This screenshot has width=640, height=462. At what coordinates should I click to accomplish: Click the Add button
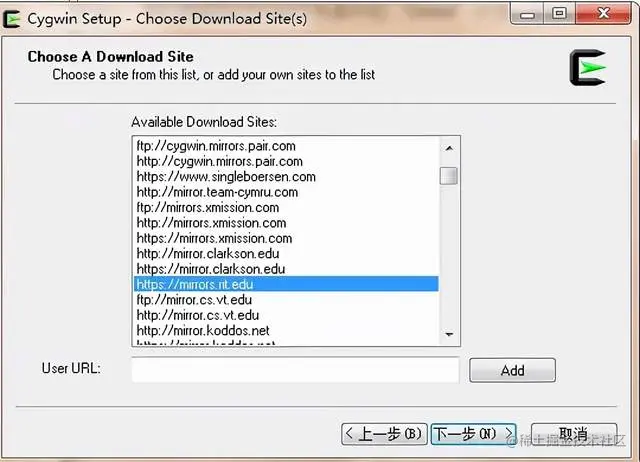[x=512, y=370]
